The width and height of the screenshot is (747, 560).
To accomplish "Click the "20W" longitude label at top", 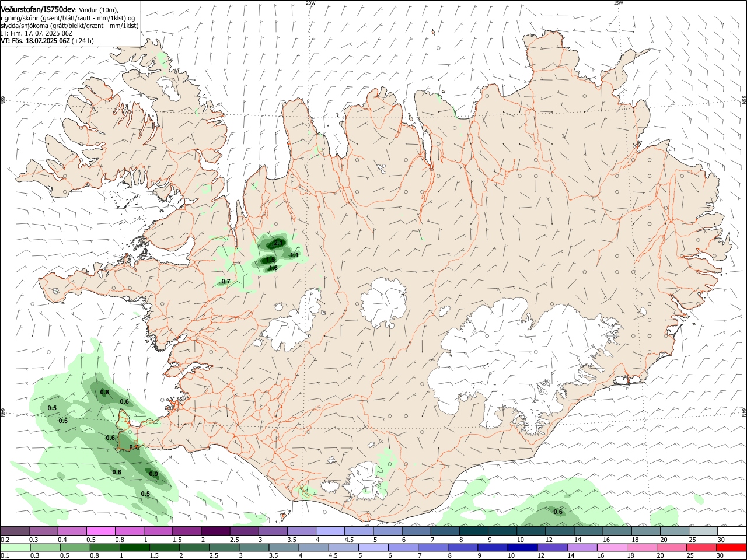I will click(310, 3).
